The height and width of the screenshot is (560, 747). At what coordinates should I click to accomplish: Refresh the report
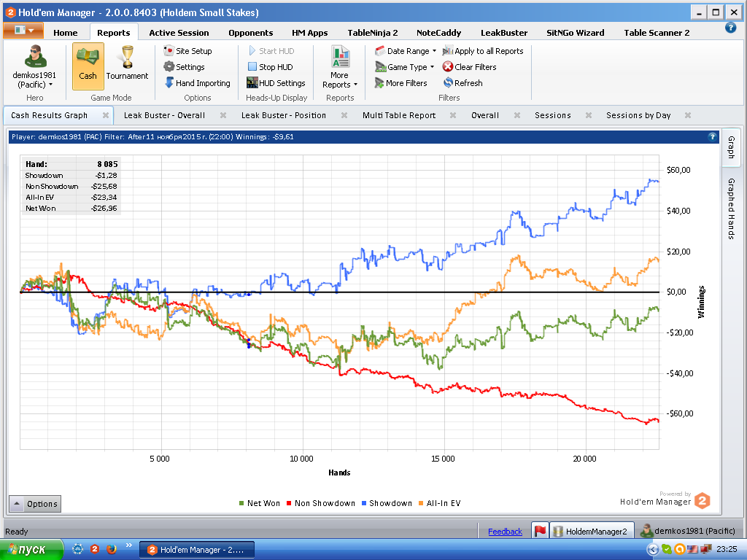tap(463, 83)
